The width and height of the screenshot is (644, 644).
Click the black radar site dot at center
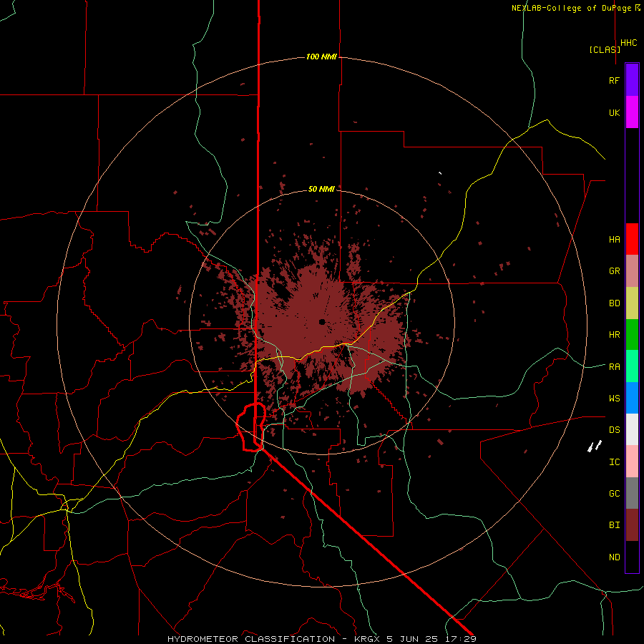tap(322, 321)
